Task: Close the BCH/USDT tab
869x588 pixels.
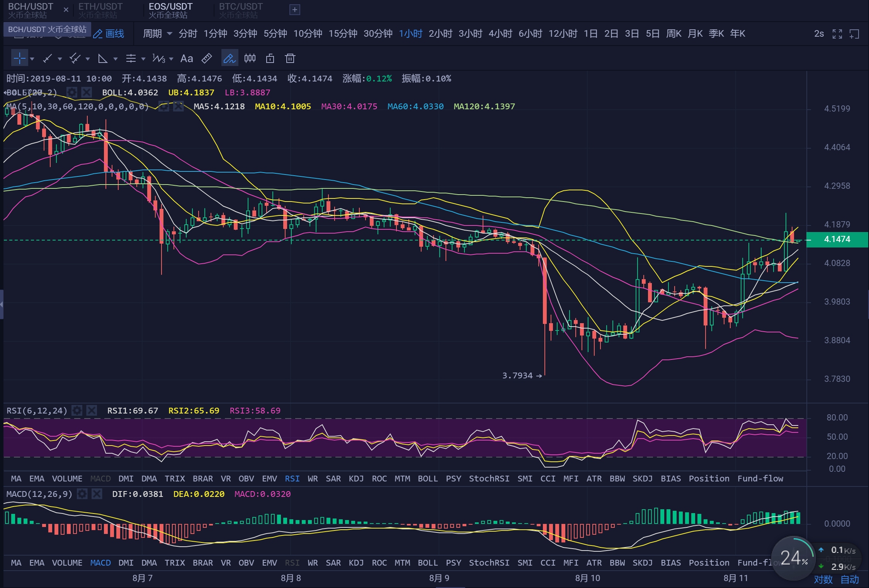Action: pyautogui.click(x=66, y=10)
